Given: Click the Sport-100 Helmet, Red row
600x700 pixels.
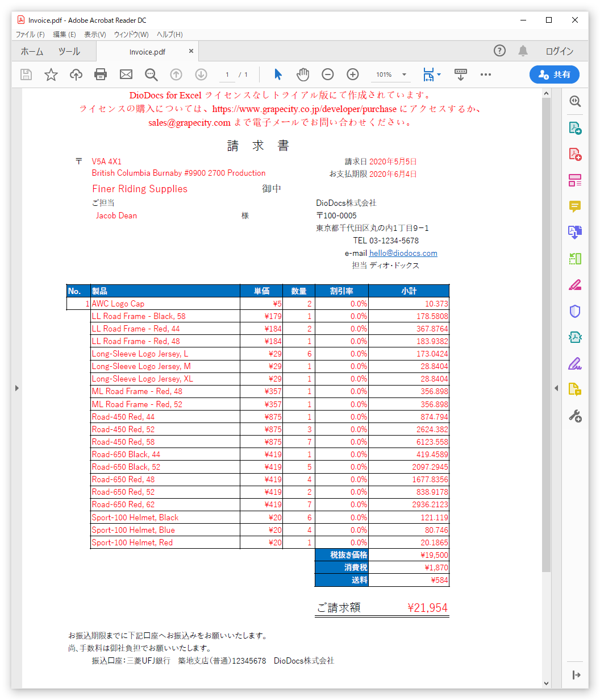Looking at the screenshot, I should click(x=270, y=542).
